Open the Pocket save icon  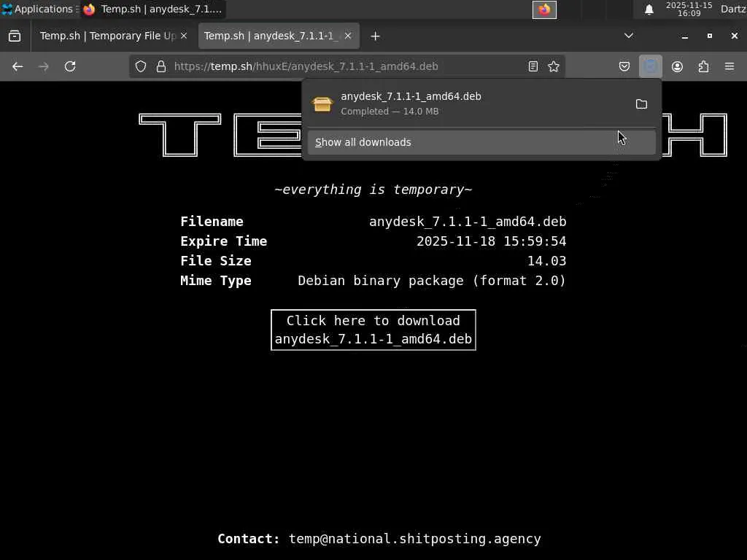(624, 66)
